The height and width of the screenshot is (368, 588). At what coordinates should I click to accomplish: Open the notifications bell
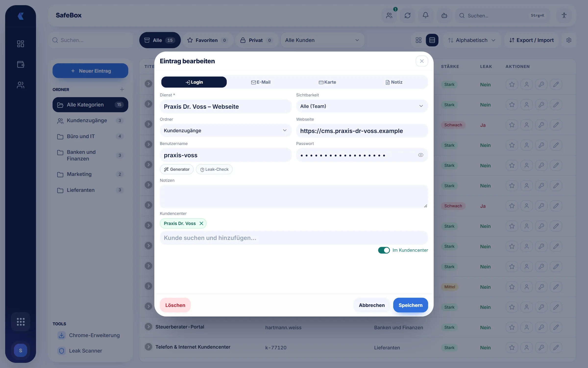pyautogui.click(x=426, y=15)
